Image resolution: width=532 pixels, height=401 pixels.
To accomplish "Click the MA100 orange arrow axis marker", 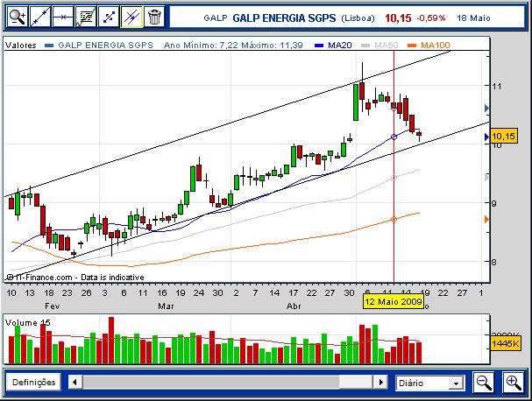I will click(x=486, y=219).
